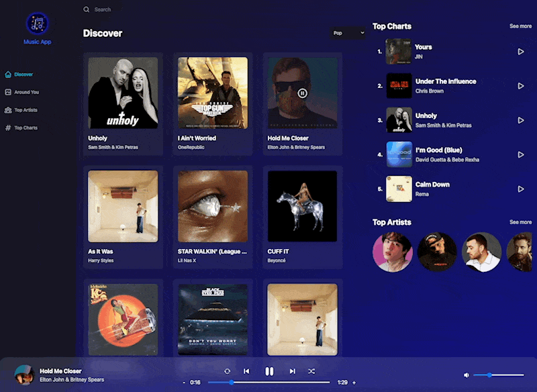Pause Hold Me Closer on its card
537x392 pixels.
302,93
